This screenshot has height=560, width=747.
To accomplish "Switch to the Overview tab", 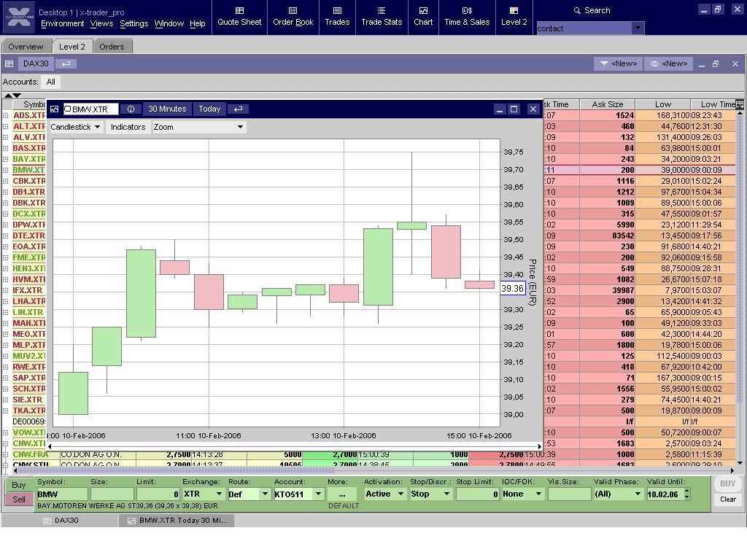I will tap(26, 47).
